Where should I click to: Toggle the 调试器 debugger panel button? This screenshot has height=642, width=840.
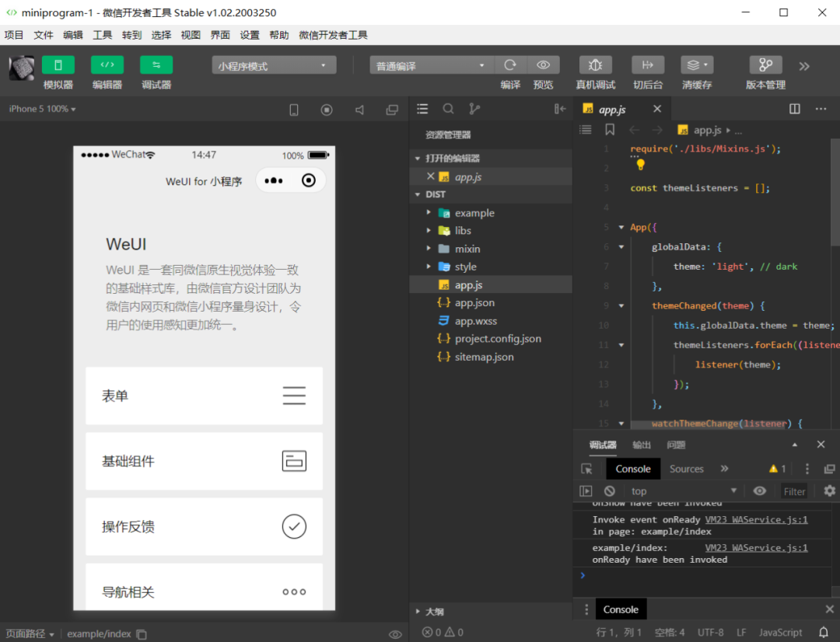click(x=156, y=65)
